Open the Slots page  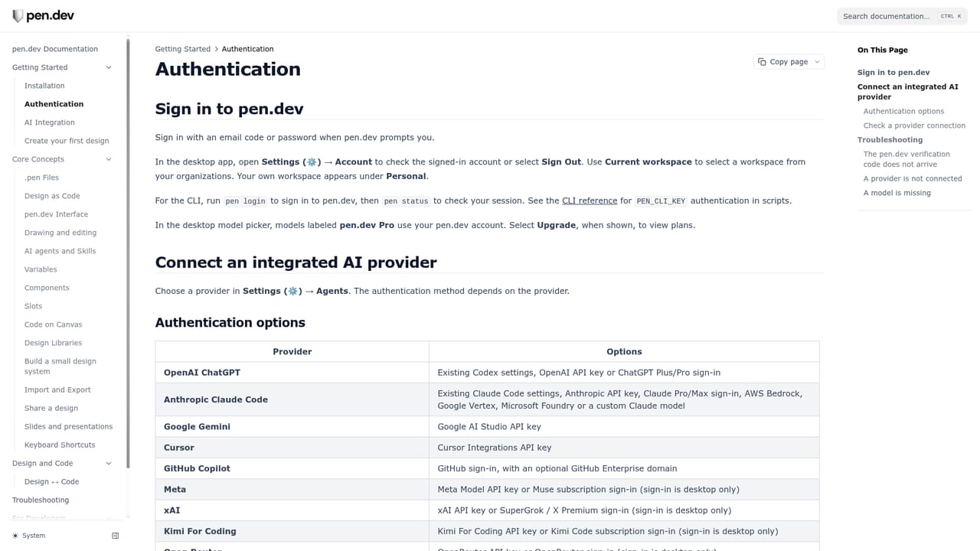point(33,306)
